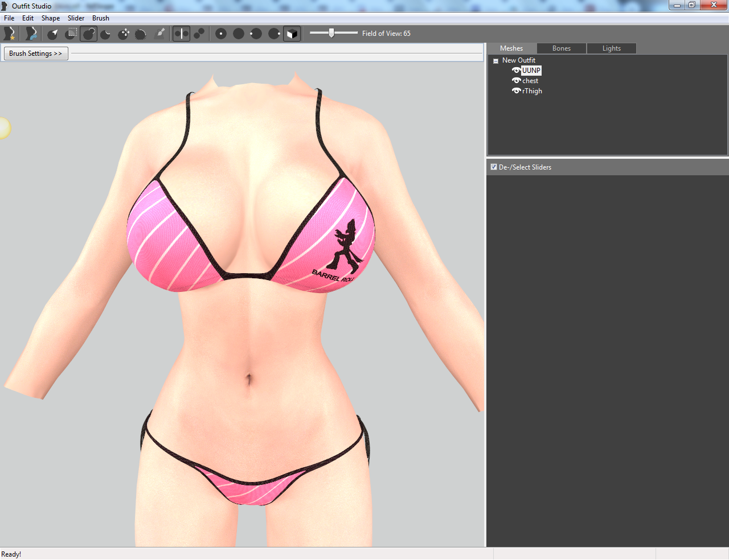Click the New Project toolbar icon

point(9,34)
